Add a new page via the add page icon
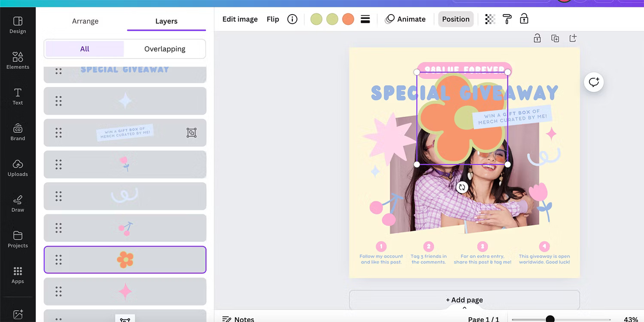 pos(573,38)
